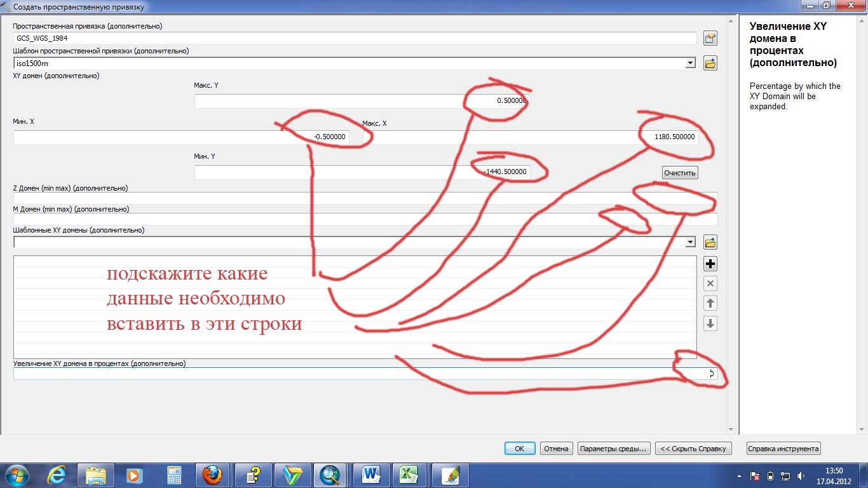868x488 pixels.
Task: Open Параметры среды settings
Action: pyautogui.click(x=614, y=449)
